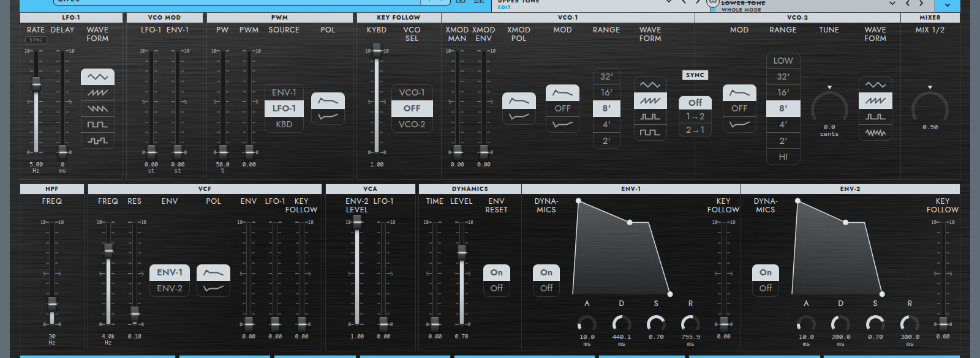Choose ENV-2 for VCF envelope

pos(170,288)
